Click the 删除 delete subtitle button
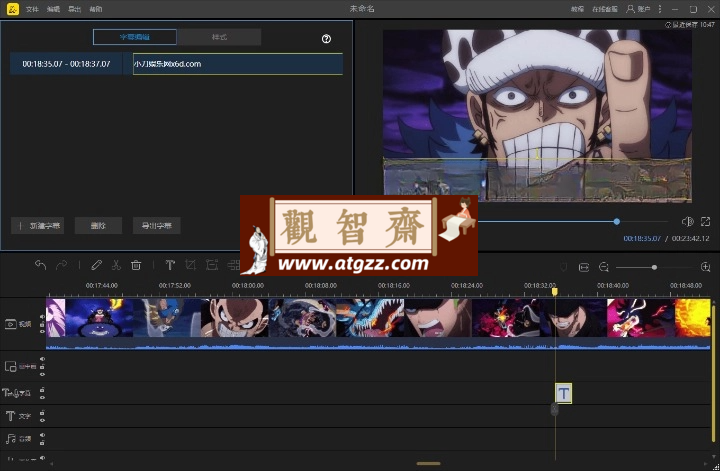The height and width of the screenshot is (471, 720). pos(98,225)
